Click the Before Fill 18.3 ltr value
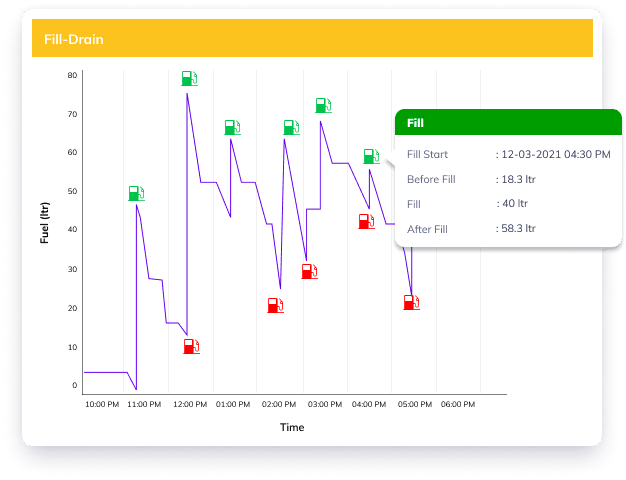This screenshot has width=626, height=480. pyautogui.click(x=517, y=180)
